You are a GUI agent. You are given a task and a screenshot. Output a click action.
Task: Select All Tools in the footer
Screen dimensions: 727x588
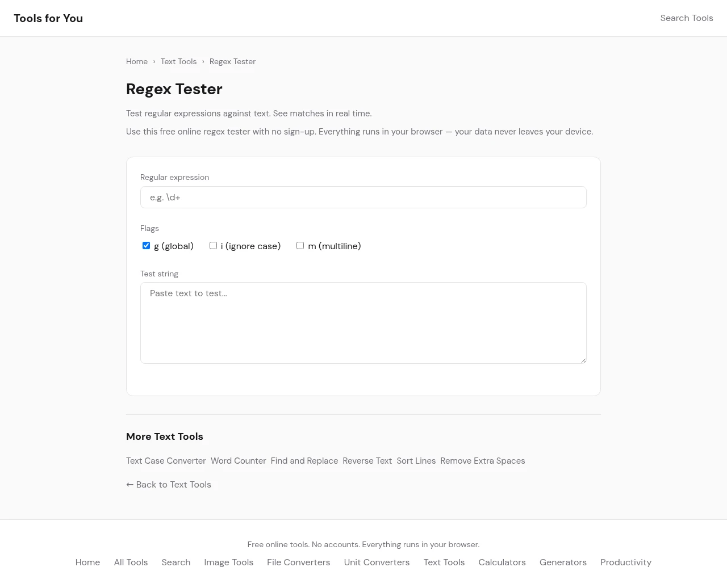click(x=131, y=562)
